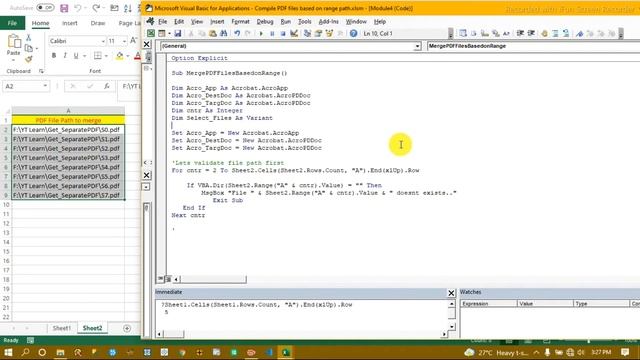Open the Tools menu
This screenshot has height=360, width=640.
coord(304,22)
